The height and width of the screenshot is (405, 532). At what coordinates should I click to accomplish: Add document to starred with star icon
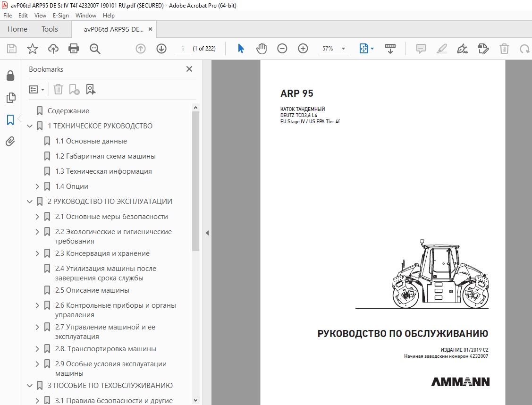[33, 49]
